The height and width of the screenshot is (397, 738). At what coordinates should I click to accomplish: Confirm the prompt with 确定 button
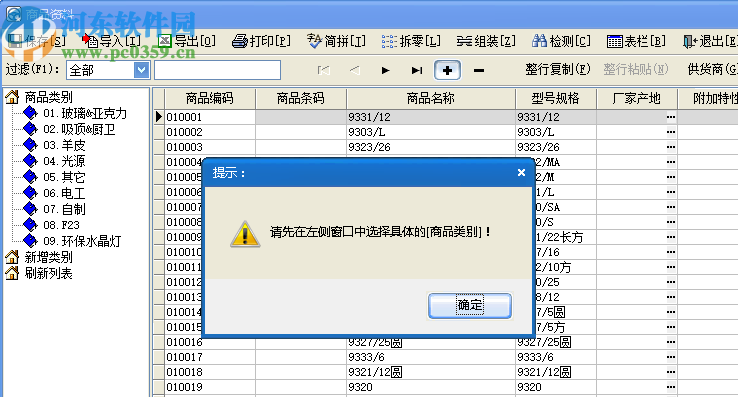[x=470, y=306]
